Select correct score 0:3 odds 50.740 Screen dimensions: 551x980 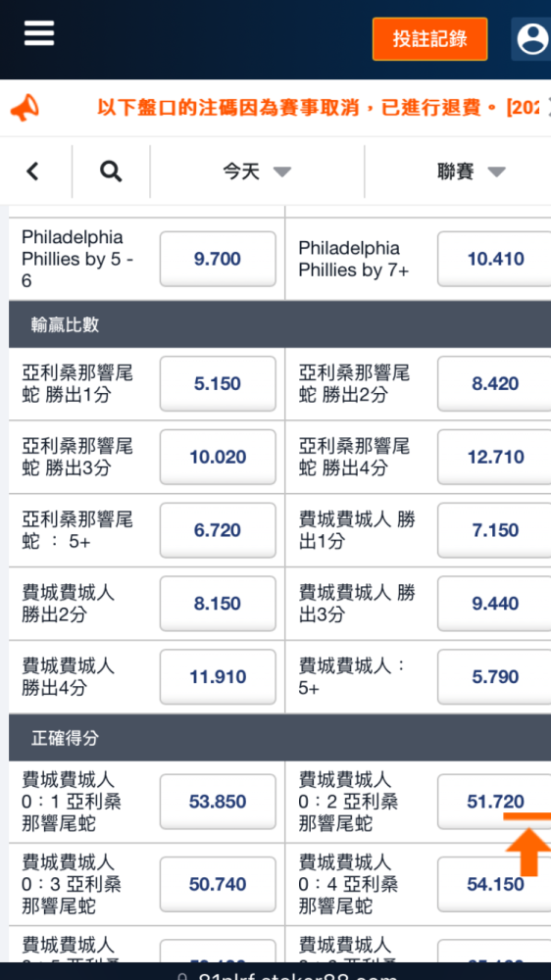[x=218, y=884]
